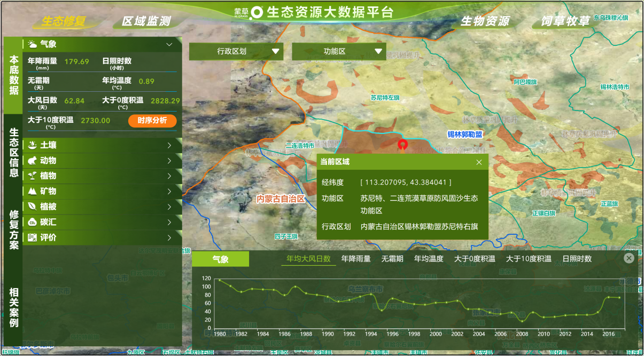Click the 2016 data point on chart

tap(608, 297)
